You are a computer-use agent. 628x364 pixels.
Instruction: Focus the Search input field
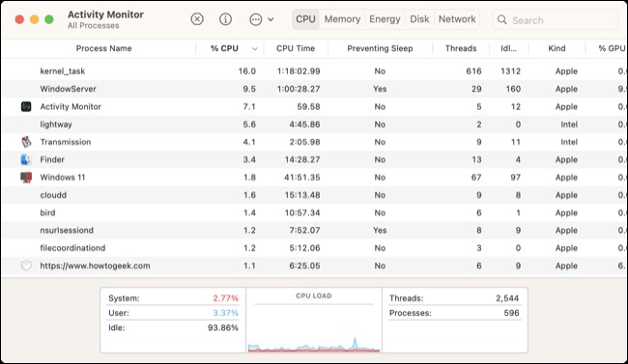tap(556, 20)
